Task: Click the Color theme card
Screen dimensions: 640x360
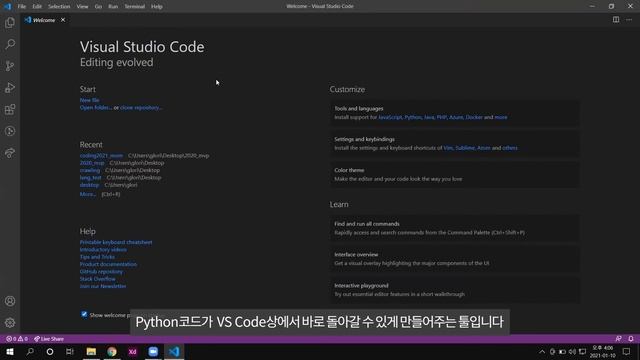Action: pyautogui.click(x=454, y=175)
